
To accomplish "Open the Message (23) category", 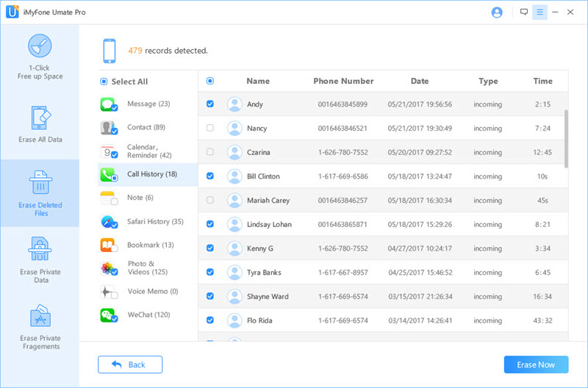I will [x=148, y=104].
